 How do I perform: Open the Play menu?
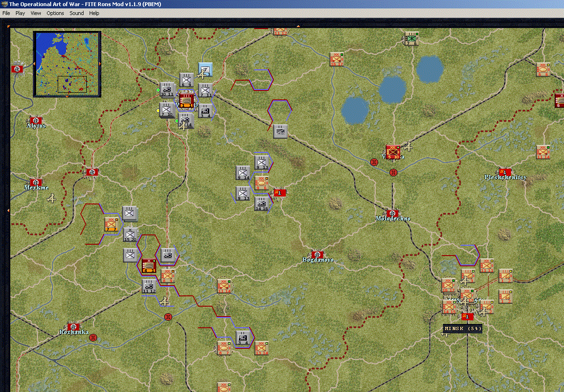tap(20, 13)
